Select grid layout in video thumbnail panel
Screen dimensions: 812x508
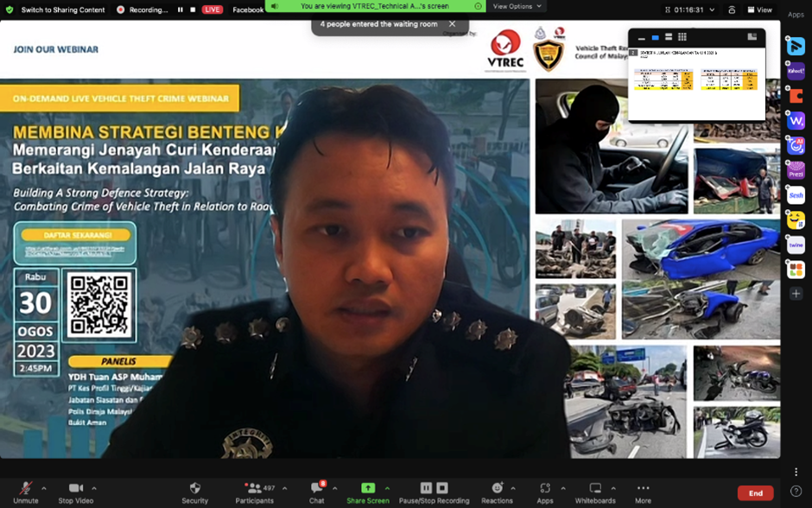(x=682, y=37)
